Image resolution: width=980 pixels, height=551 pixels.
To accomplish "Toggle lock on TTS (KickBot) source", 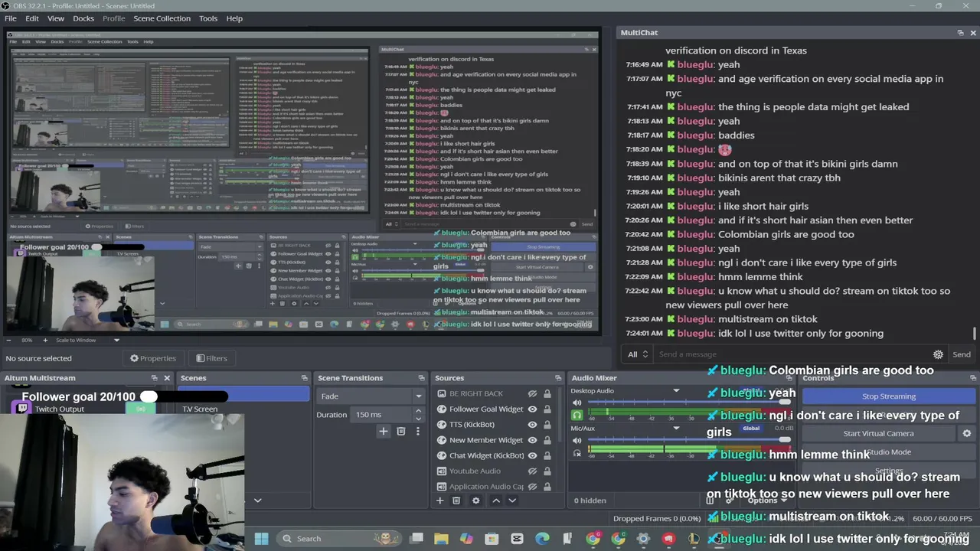I will (x=547, y=425).
